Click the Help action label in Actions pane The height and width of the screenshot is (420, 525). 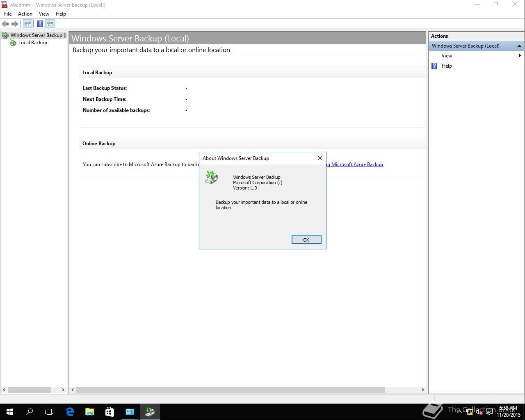[447, 66]
